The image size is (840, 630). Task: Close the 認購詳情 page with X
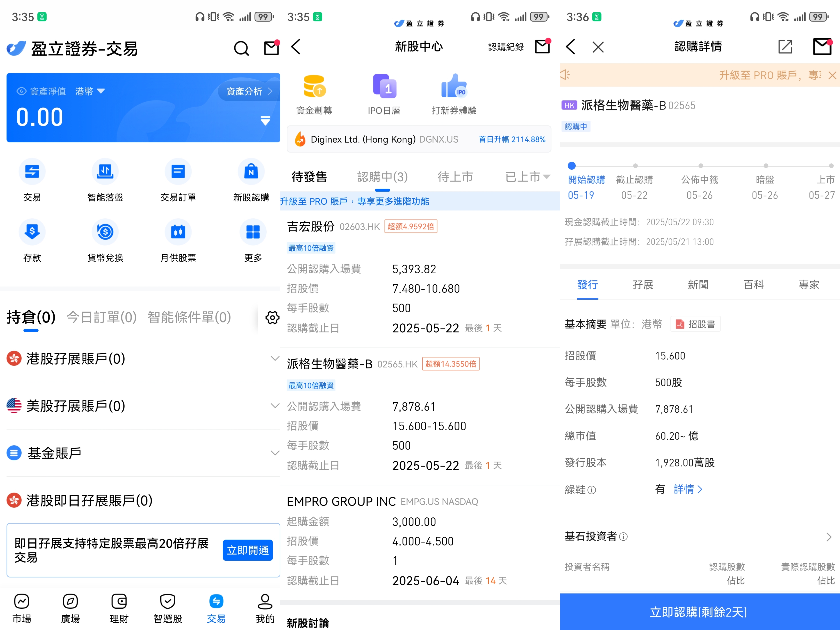coord(598,47)
